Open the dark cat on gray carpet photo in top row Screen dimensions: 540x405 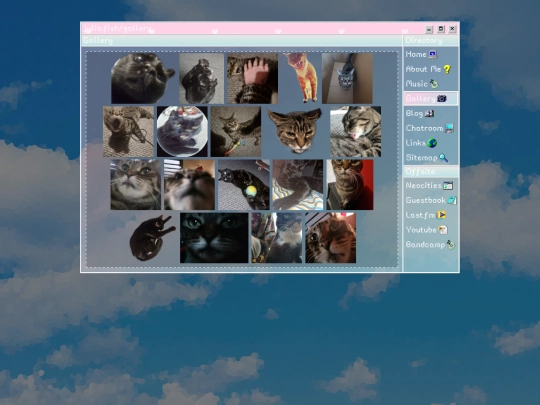pyautogui.click(x=201, y=78)
